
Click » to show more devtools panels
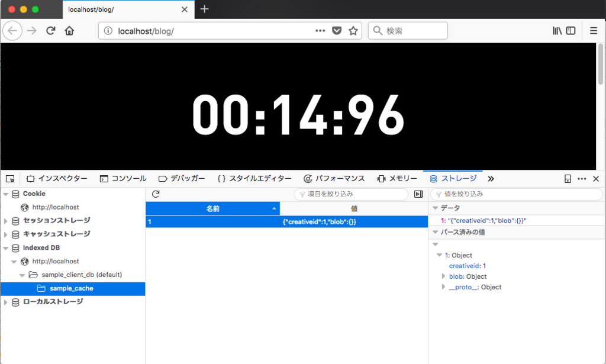click(x=491, y=178)
